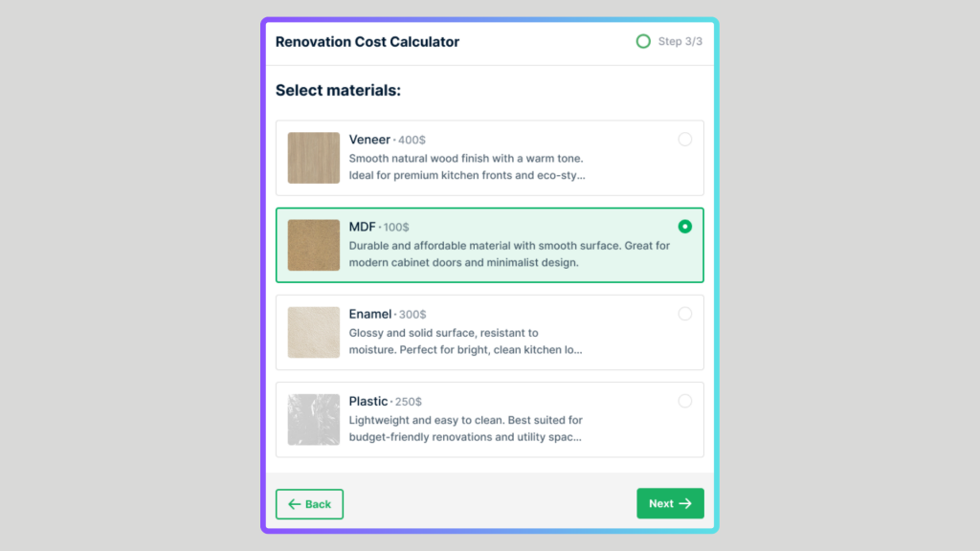Click the MDF material swatch image
The width and height of the screenshot is (980, 551).
tap(314, 245)
